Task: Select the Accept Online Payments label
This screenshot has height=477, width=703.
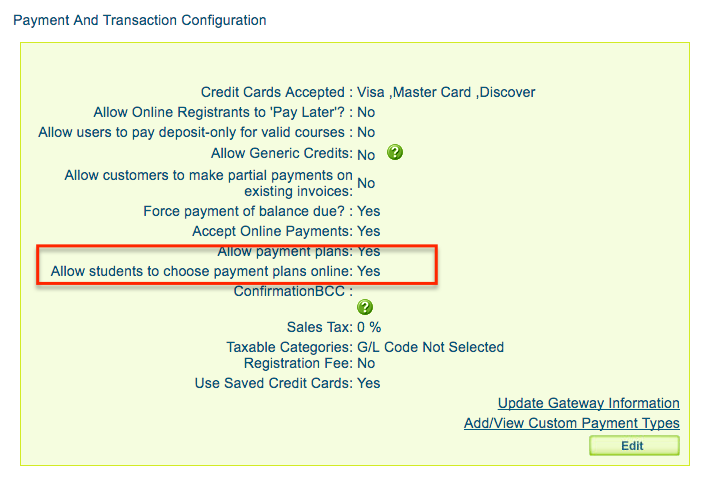Action: 273,231
